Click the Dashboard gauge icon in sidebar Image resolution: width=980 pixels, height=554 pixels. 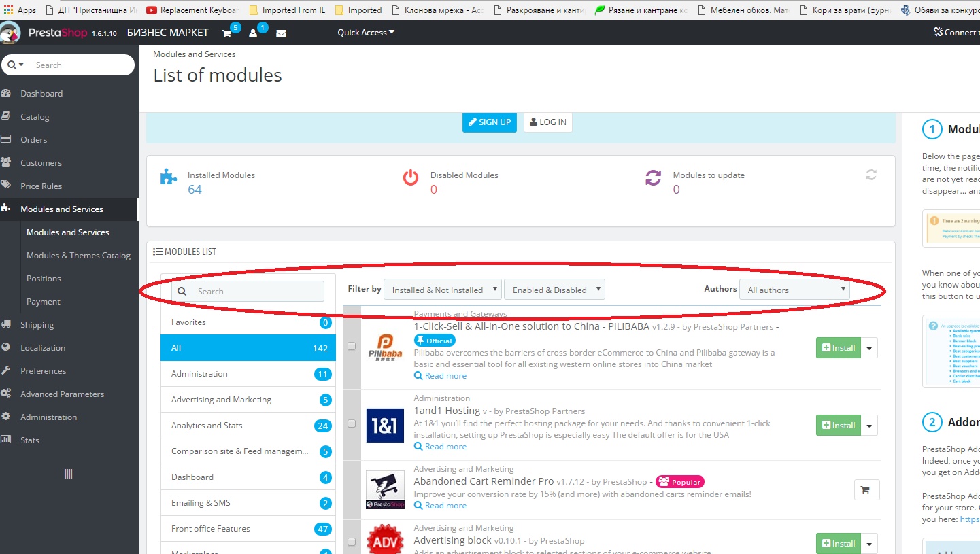(x=6, y=93)
